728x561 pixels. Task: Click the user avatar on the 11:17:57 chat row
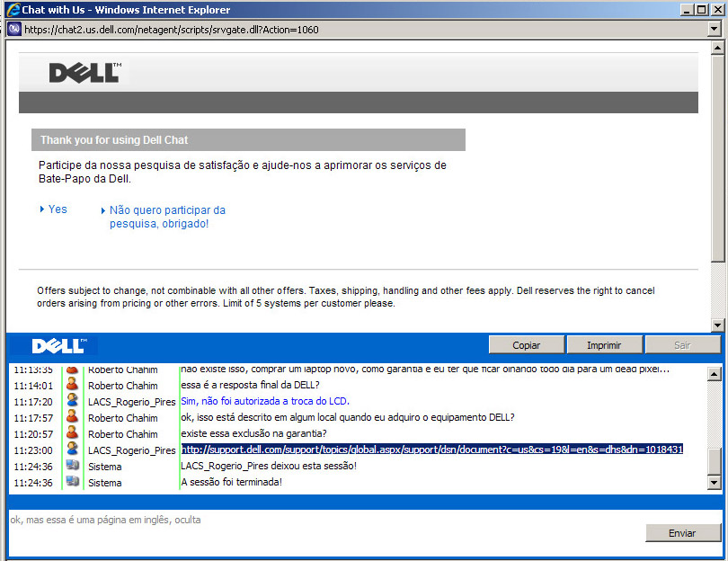click(x=72, y=417)
